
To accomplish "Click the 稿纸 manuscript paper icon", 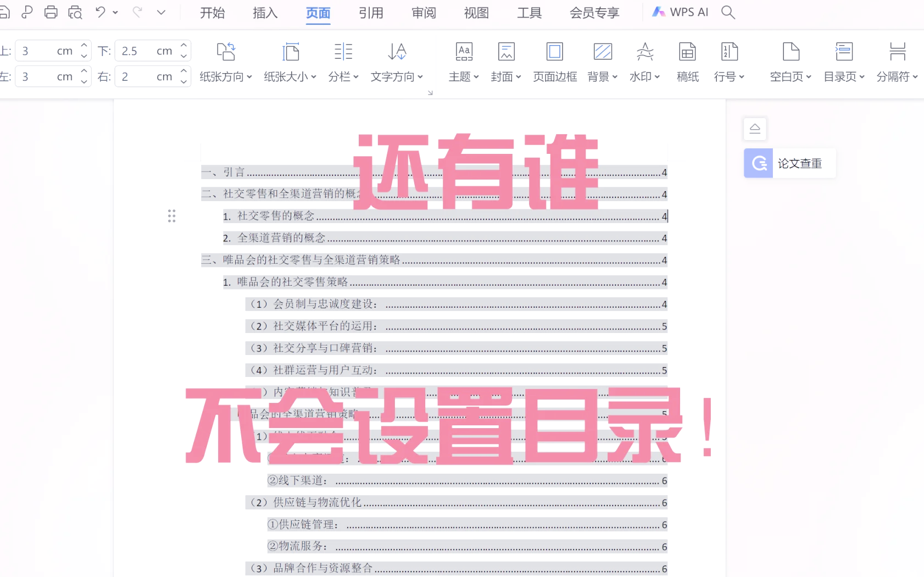I will point(687,52).
